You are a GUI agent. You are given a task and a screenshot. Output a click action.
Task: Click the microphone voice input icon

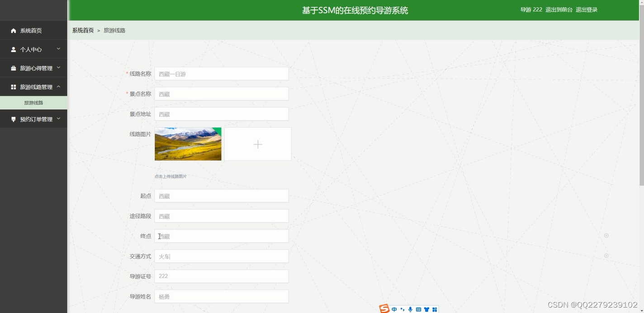pyautogui.click(x=410, y=309)
